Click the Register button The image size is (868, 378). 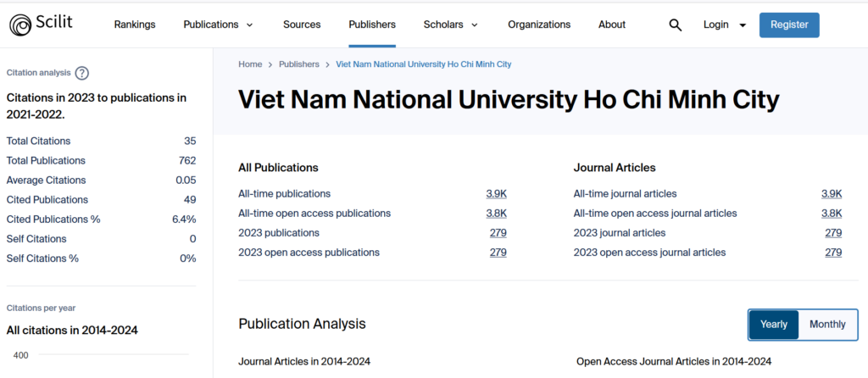coord(788,25)
